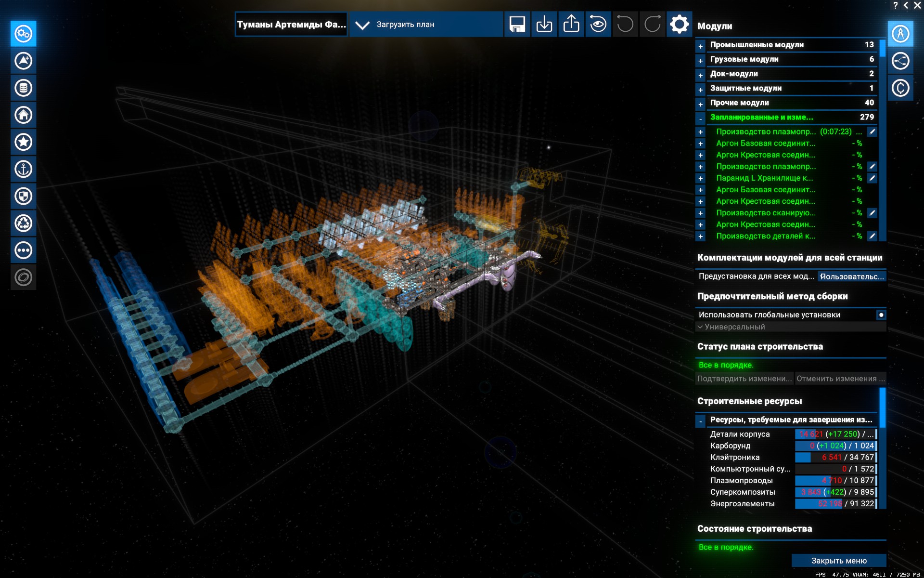Click the 'Энергоэлементы' resource progress bar
This screenshot has width=924, height=578.
835,503
